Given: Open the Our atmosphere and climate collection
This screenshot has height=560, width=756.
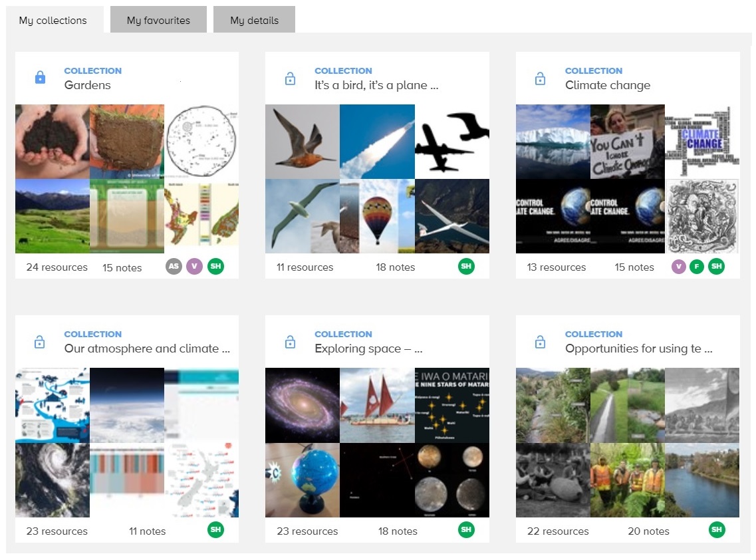Looking at the screenshot, I should (x=147, y=349).
